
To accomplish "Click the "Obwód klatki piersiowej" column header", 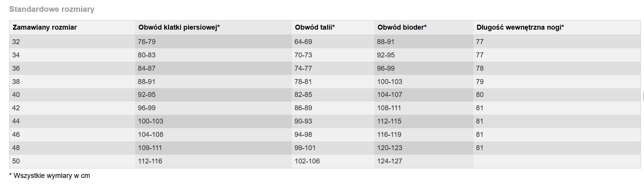I will coord(179,27).
